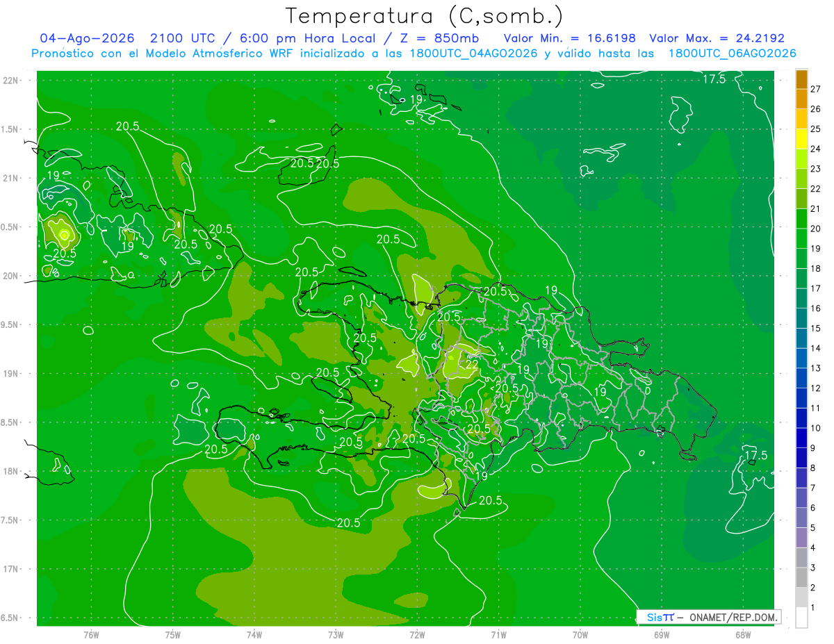834x644 pixels.
Task: Click the blue legend swatch between 12 and 13
Action: tap(802, 379)
